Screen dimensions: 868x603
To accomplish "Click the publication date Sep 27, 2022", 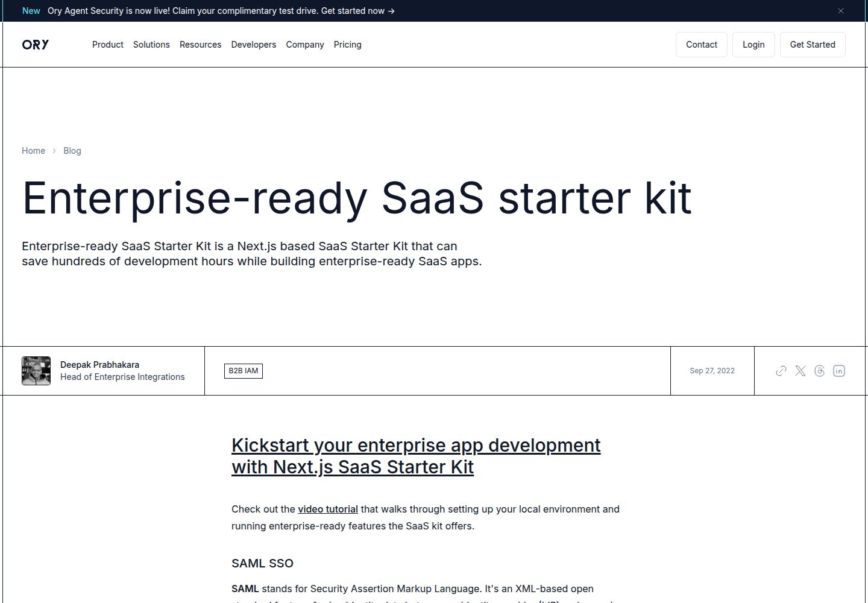I will click(712, 371).
